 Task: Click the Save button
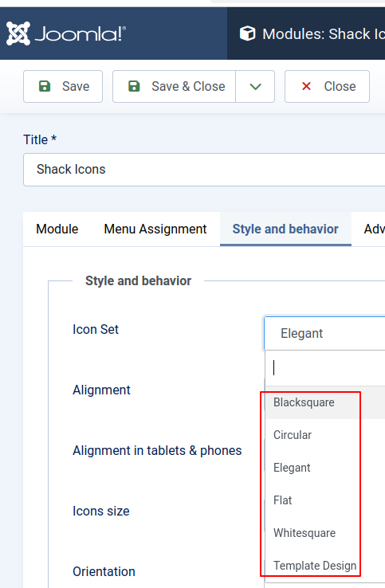click(x=63, y=87)
